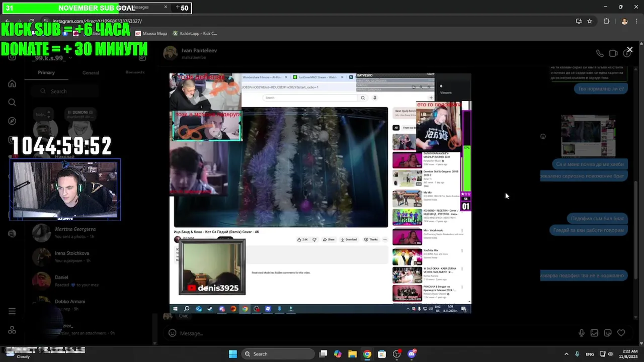644x362 pixels.
Task: Open Ivan Panteleev chat header name
Action: (199, 50)
